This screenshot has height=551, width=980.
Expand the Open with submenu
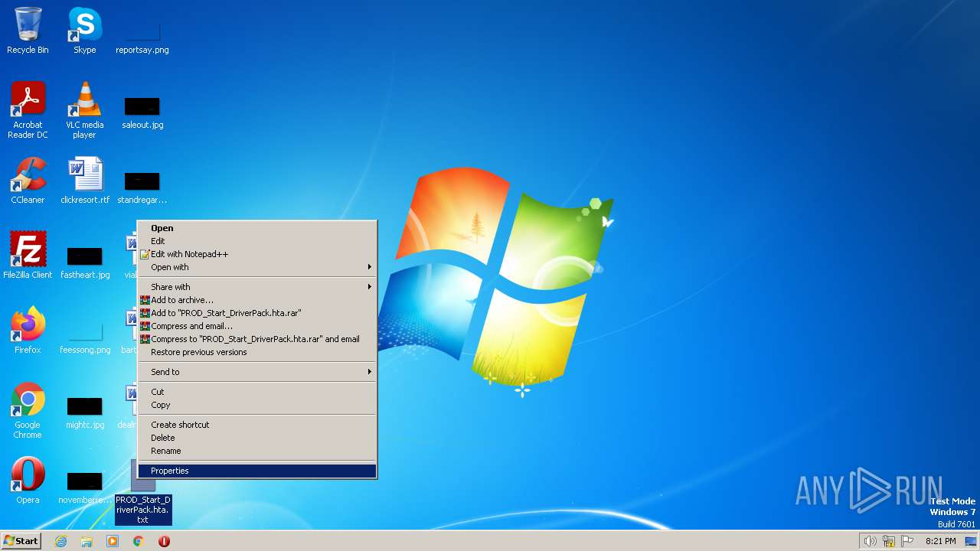pos(257,267)
